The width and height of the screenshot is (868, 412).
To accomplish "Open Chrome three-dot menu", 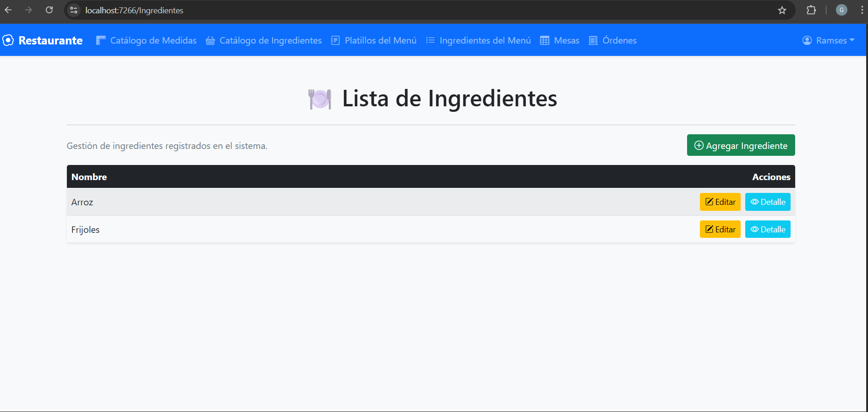I will 862,10.
